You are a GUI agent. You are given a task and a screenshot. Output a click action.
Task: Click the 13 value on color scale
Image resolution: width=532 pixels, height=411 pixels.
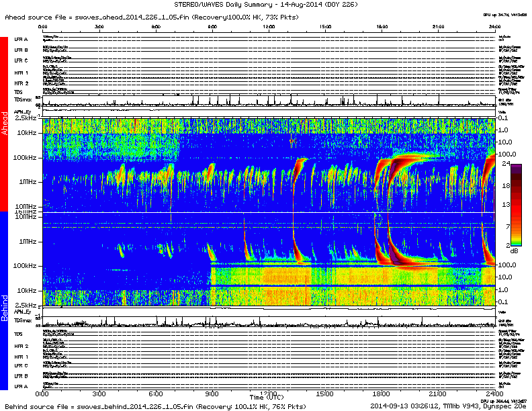click(506, 204)
